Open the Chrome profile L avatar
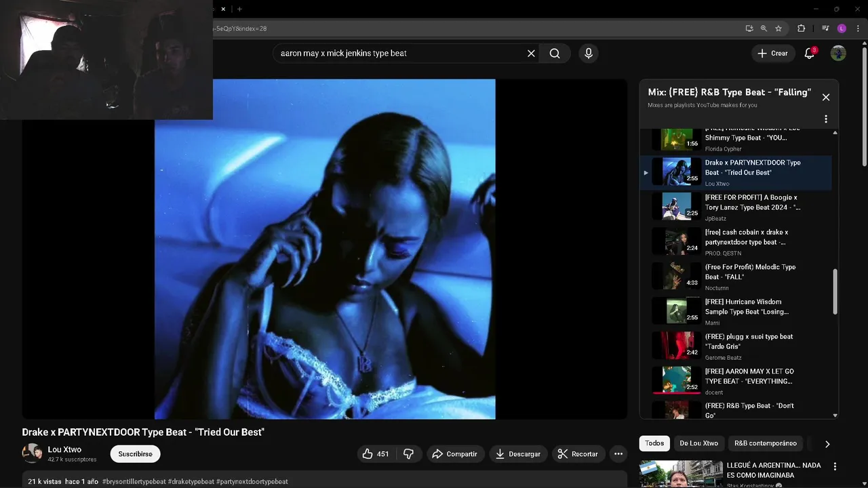 842,28
